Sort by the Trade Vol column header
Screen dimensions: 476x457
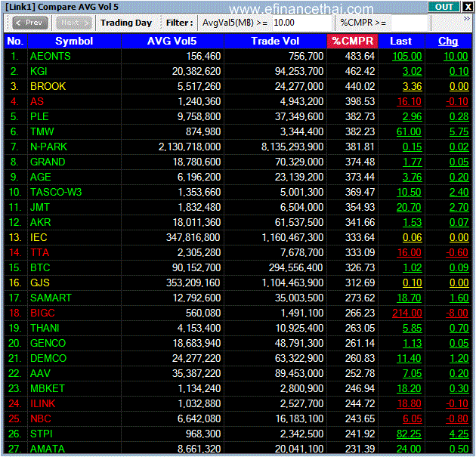coord(275,41)
